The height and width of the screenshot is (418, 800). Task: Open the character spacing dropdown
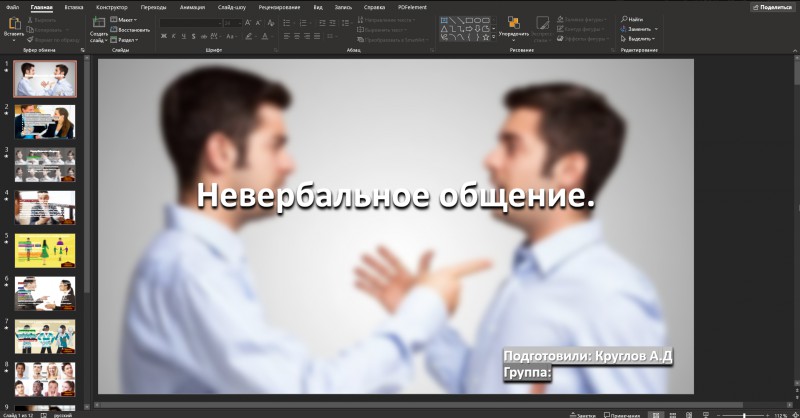pyautogui.click(x=215, y=36)
